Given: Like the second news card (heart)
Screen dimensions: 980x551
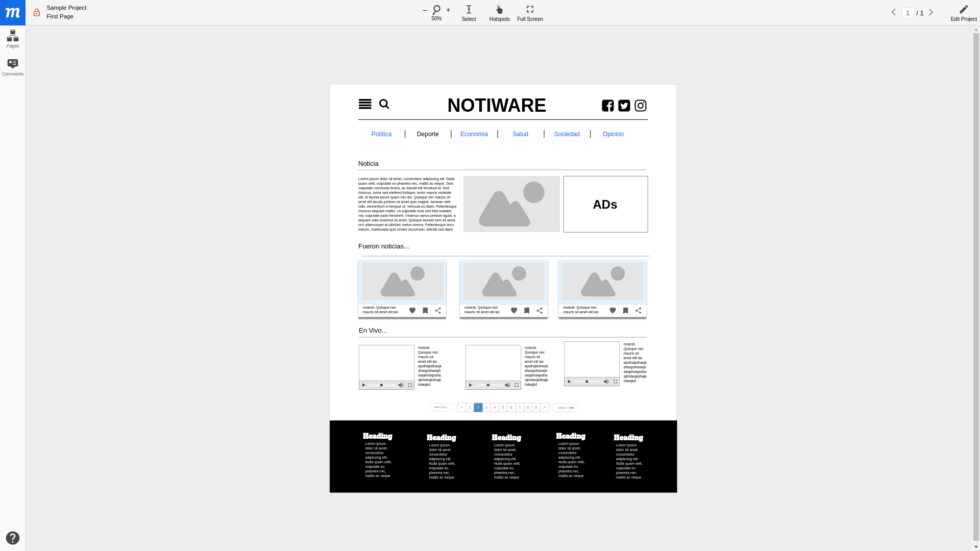Looking at the screenshot, I should [x=514, y=311].
